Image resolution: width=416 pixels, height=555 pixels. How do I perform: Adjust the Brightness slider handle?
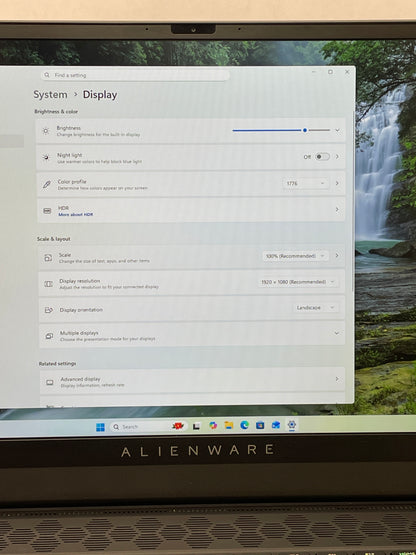click(305, 130)
